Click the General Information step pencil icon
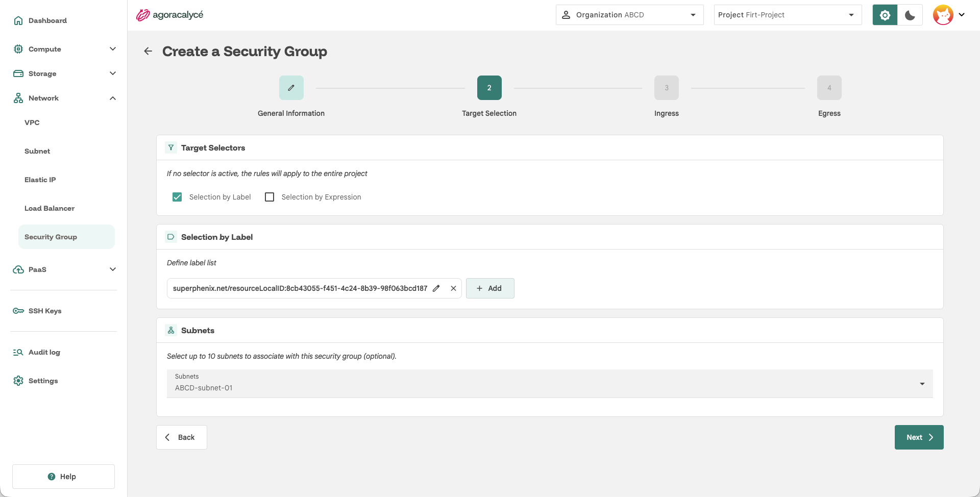This screenshot has height=497, width=980. (291, 88)
